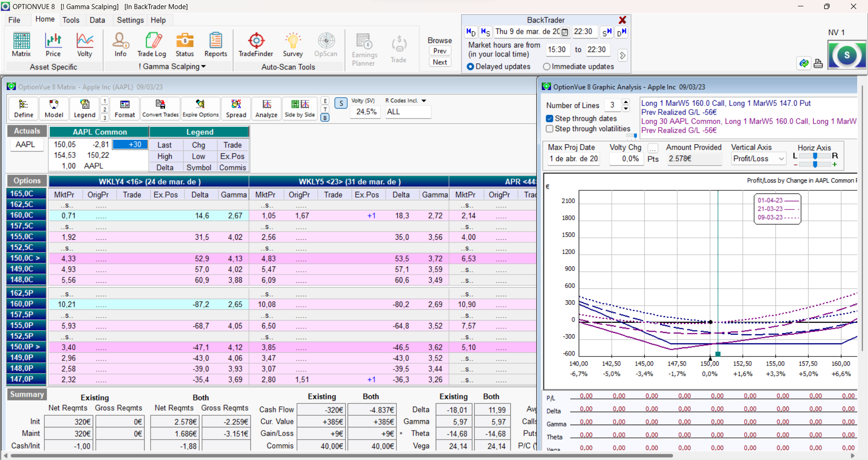Screen dimensions: 868x460
Task: Open the Analyze tool
Action: pyautogui.click(x=266, y=109)
